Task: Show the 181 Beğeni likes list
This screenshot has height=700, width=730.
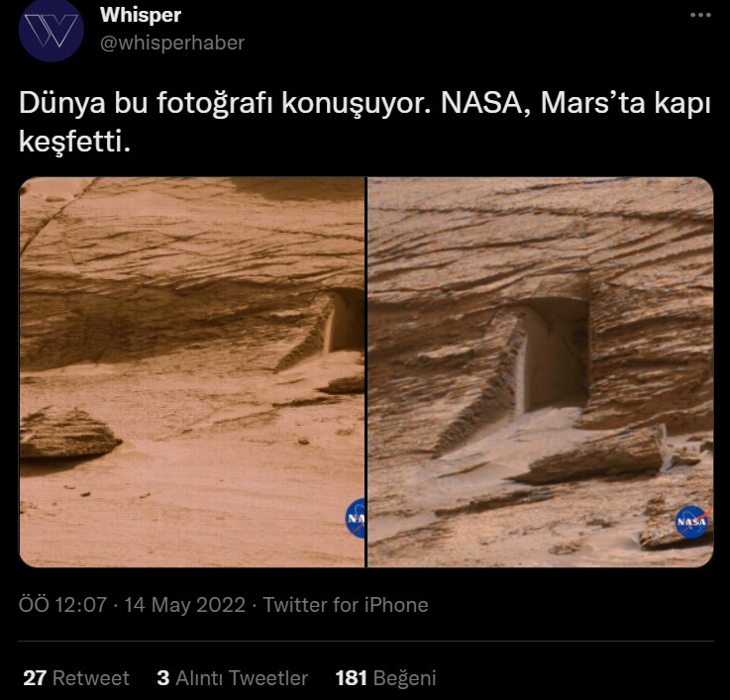Action: pos(385,678)
